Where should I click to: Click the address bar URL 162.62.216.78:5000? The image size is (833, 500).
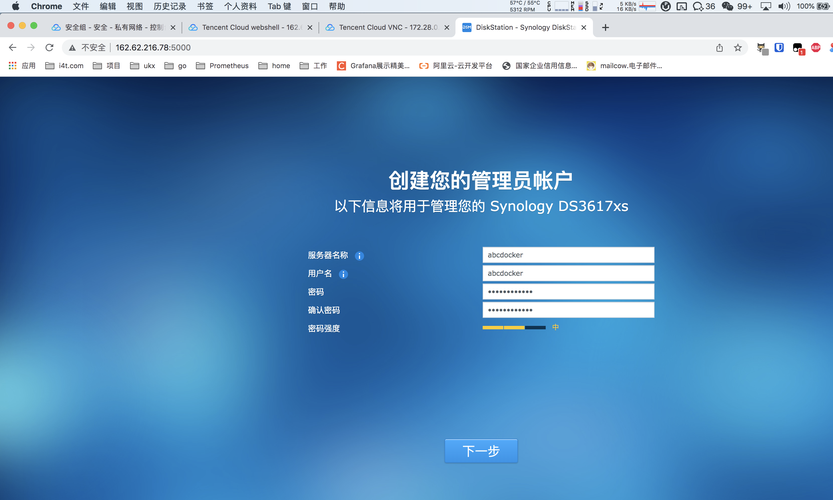153,47
